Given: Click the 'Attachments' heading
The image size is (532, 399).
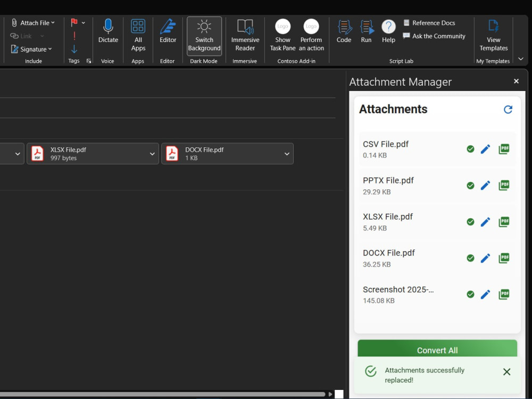Looking at the screenshot, I should (393, 109).
